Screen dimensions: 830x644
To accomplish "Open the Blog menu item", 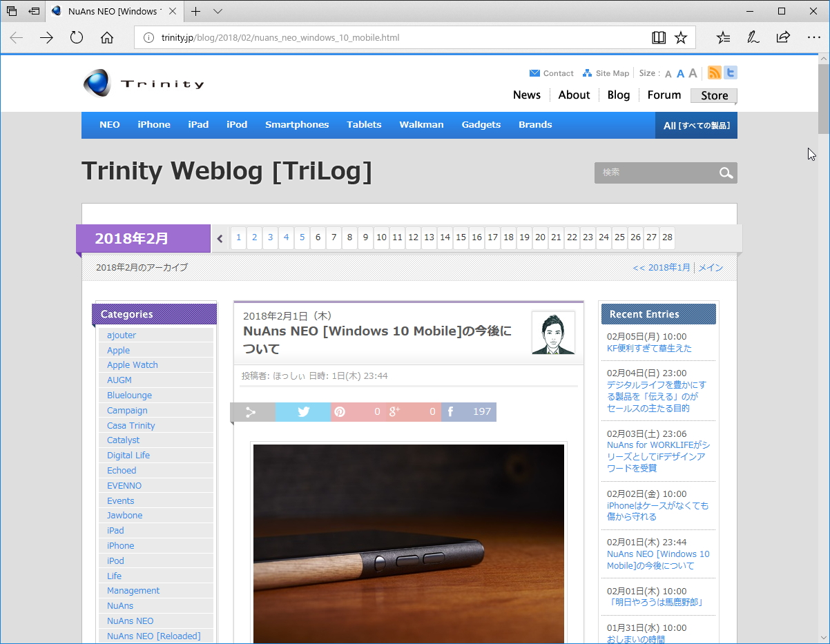I will [619, 95].
